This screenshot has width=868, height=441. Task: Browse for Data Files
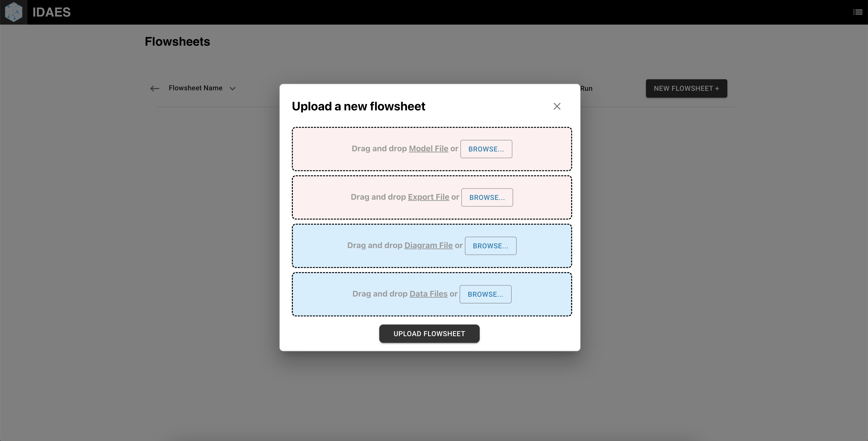coord(485,295)
